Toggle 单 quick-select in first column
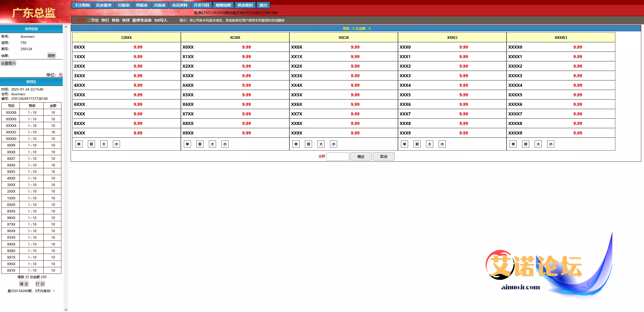 [x=79, y=144]
